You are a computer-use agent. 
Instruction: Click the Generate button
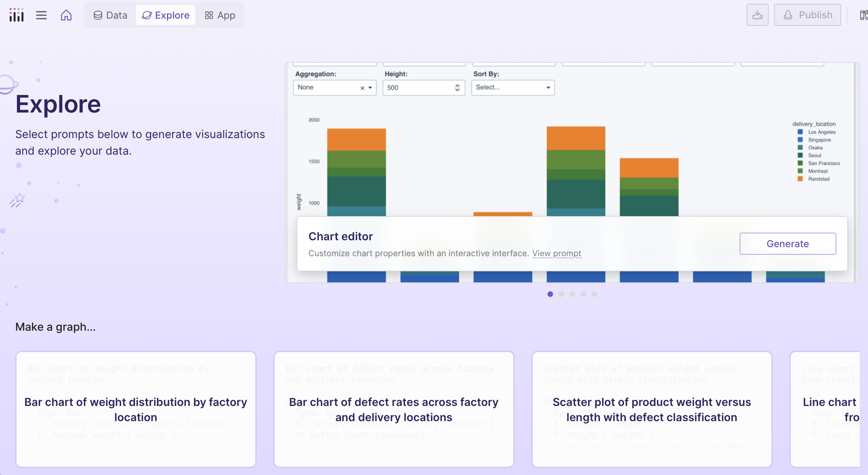tap(787, 243)
